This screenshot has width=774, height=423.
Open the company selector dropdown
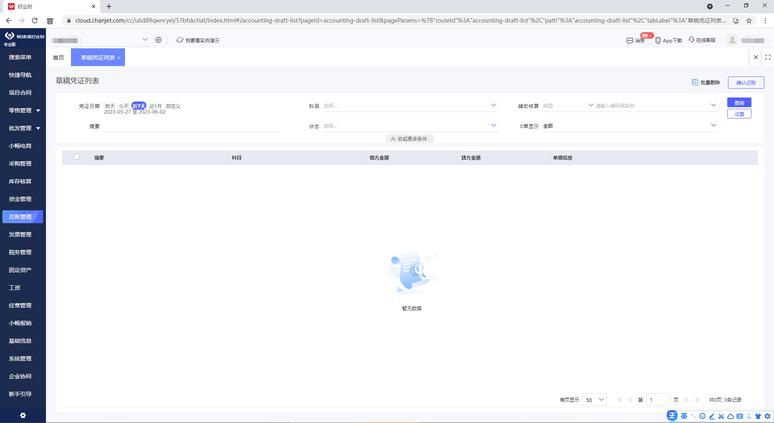pyautogui.click(x=100, y=40)
